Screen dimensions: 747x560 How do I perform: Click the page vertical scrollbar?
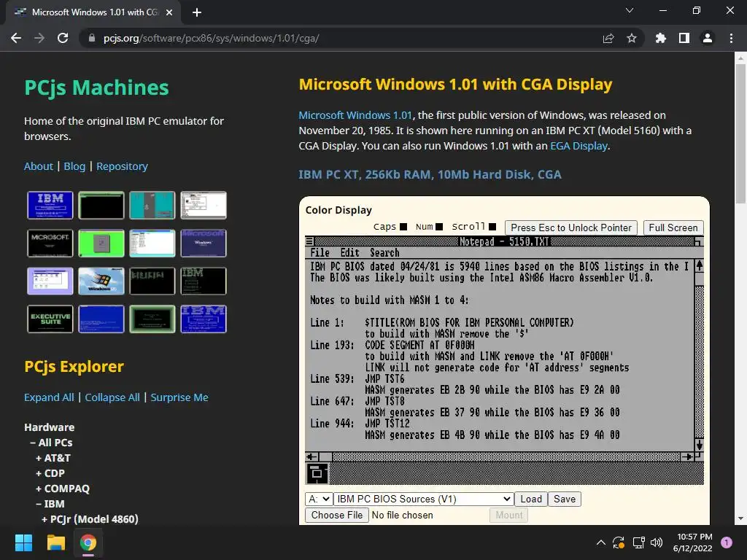pos(740,133)
